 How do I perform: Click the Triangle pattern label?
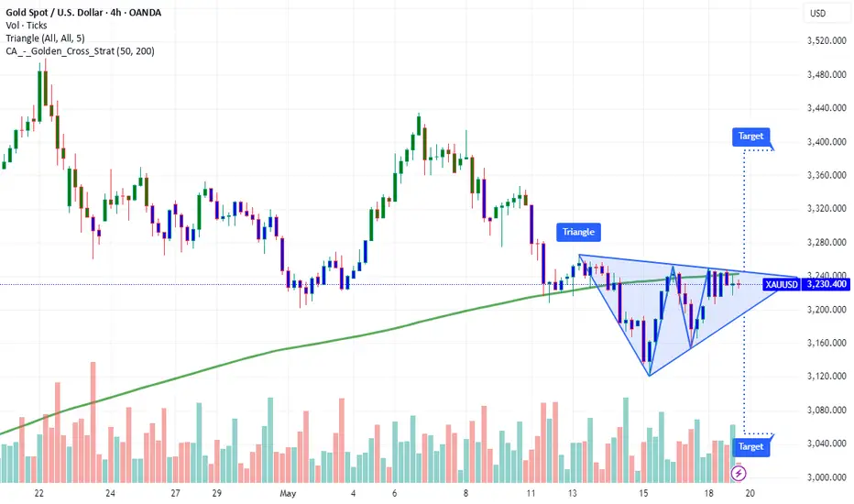coord(578,232)
